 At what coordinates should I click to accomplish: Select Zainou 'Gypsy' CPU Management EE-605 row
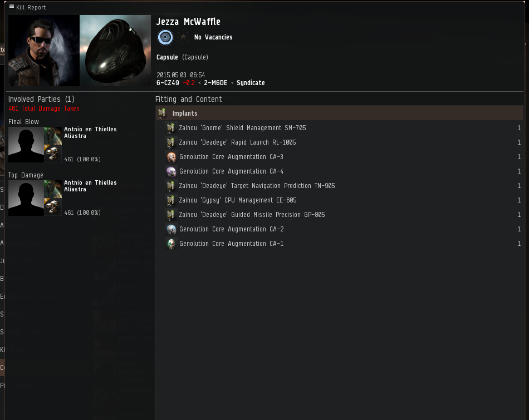click(344, 200)
